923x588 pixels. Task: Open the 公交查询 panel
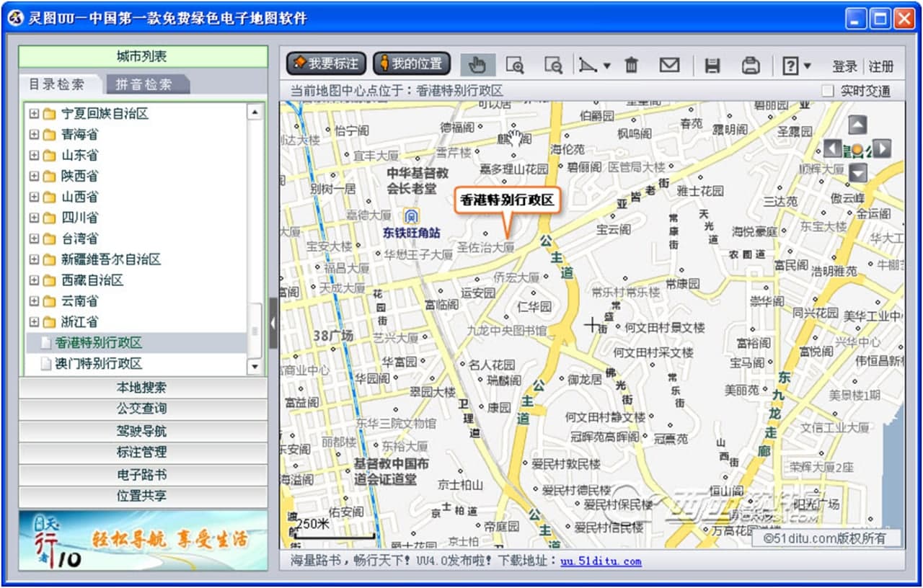[142, 409]
